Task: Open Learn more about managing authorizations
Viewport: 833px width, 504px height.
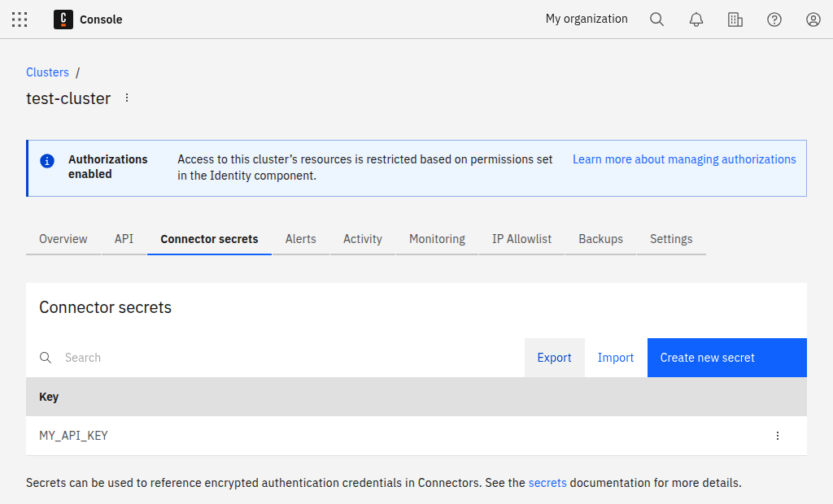Action: 684,159
